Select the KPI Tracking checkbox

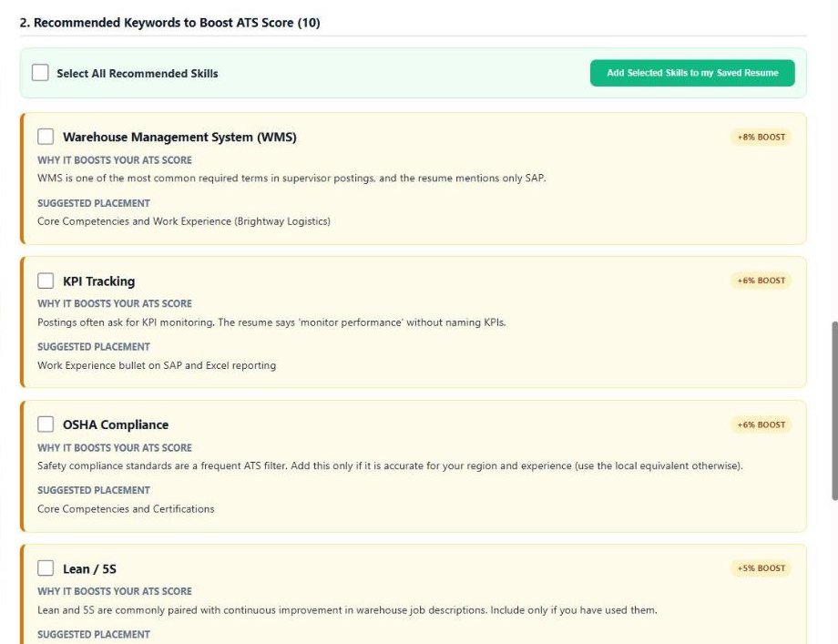click(46, 281)
